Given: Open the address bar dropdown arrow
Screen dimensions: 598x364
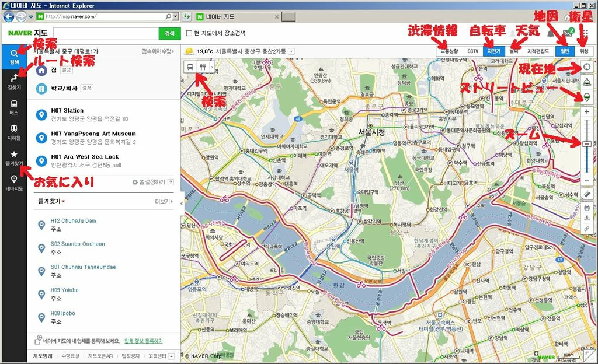Looking at the screenshot, I should coord(175,17).
